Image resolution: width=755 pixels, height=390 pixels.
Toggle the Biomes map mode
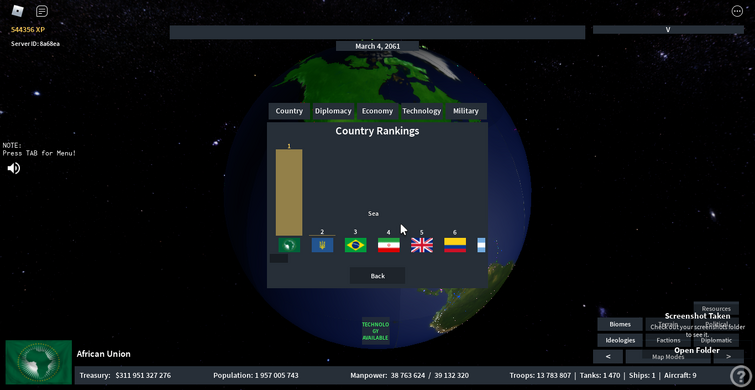(620, 324)
